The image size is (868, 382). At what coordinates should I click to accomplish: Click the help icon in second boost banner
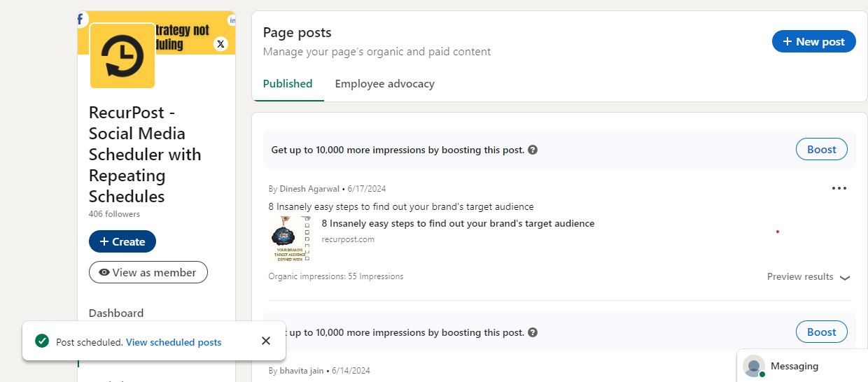[x=533, y=332]
